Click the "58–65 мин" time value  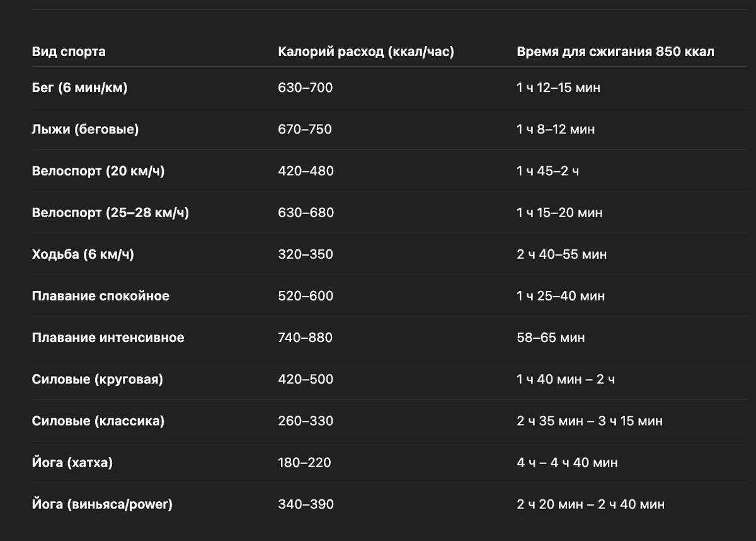pos(551,338)
